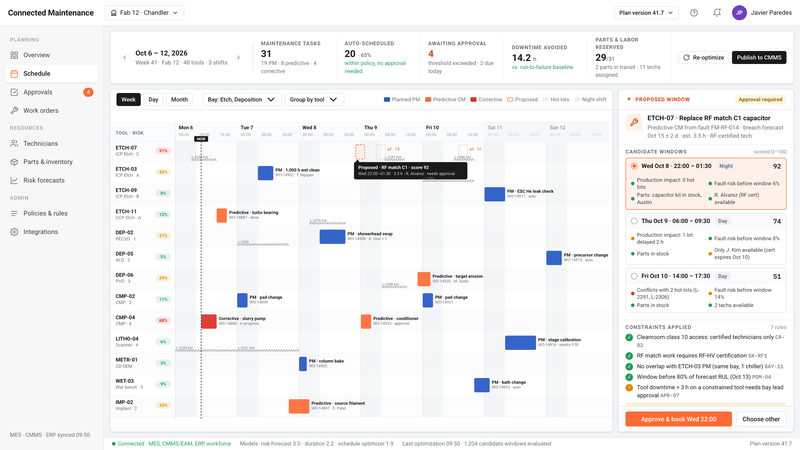The image size is (800, 450).
Task: Click the Approvals badge showing 4
Action: [88, 92]
